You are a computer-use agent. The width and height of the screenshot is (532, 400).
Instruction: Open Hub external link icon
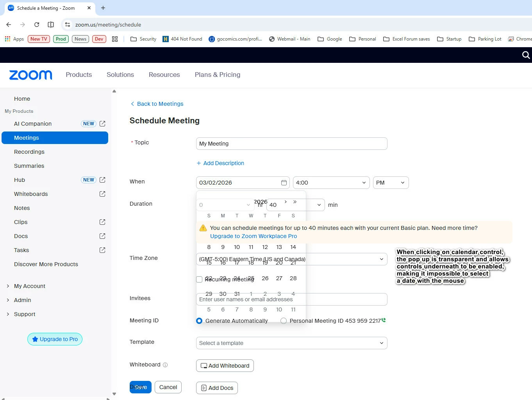pos(102,180)
